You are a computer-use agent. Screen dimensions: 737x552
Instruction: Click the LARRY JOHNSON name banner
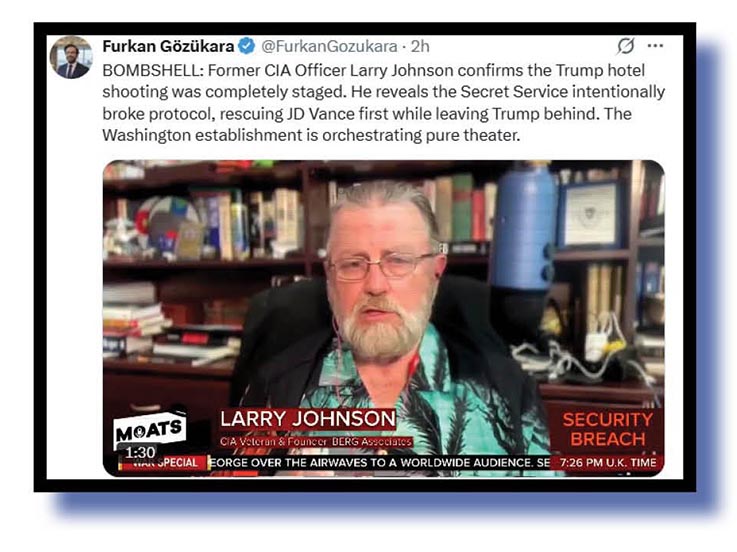pyautogui.click(x=308, y=419)
